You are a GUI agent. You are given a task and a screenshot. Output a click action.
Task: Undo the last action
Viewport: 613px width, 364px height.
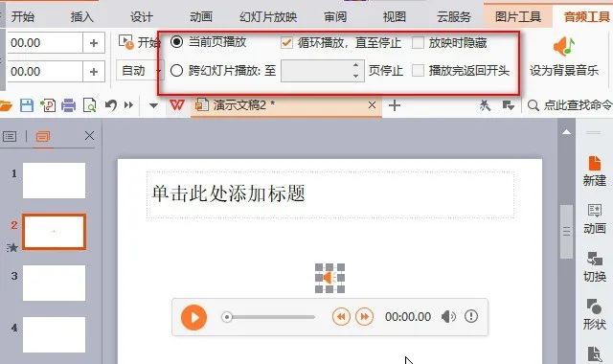[111, 105]
